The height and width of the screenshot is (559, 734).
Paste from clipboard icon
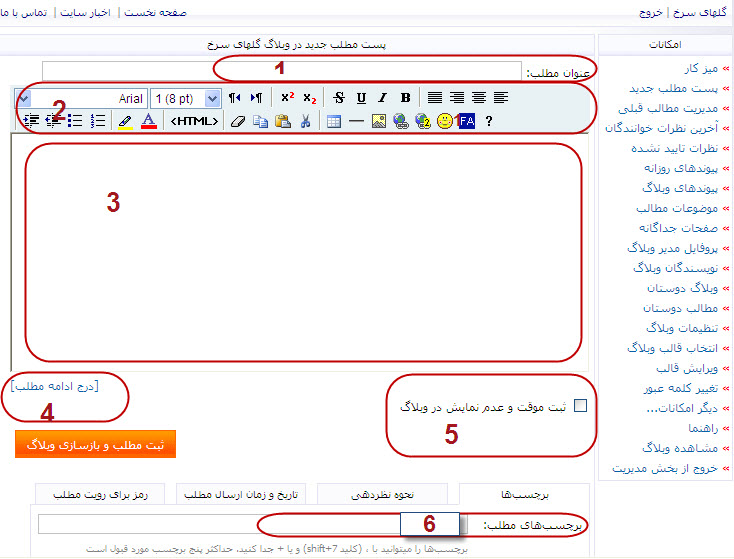283,121
